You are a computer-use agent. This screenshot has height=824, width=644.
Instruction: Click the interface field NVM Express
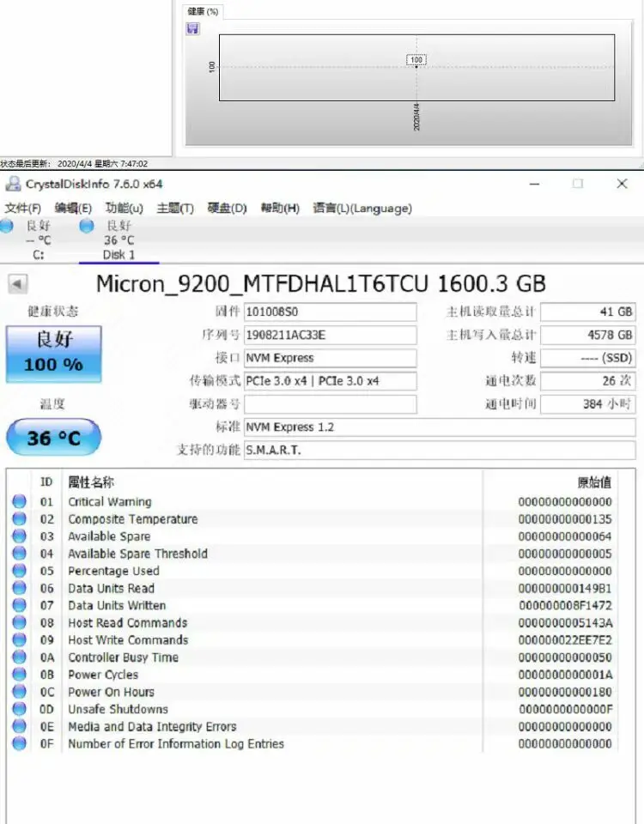tap(330, 358)
